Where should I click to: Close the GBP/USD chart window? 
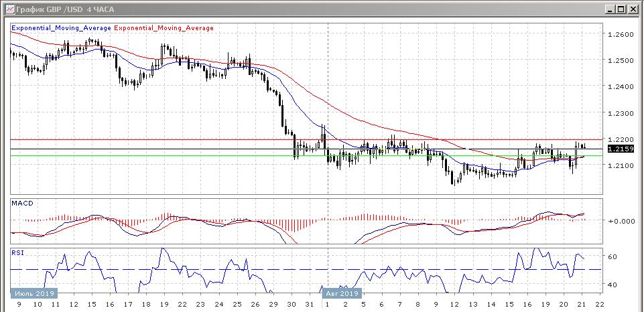pos(632,9)
